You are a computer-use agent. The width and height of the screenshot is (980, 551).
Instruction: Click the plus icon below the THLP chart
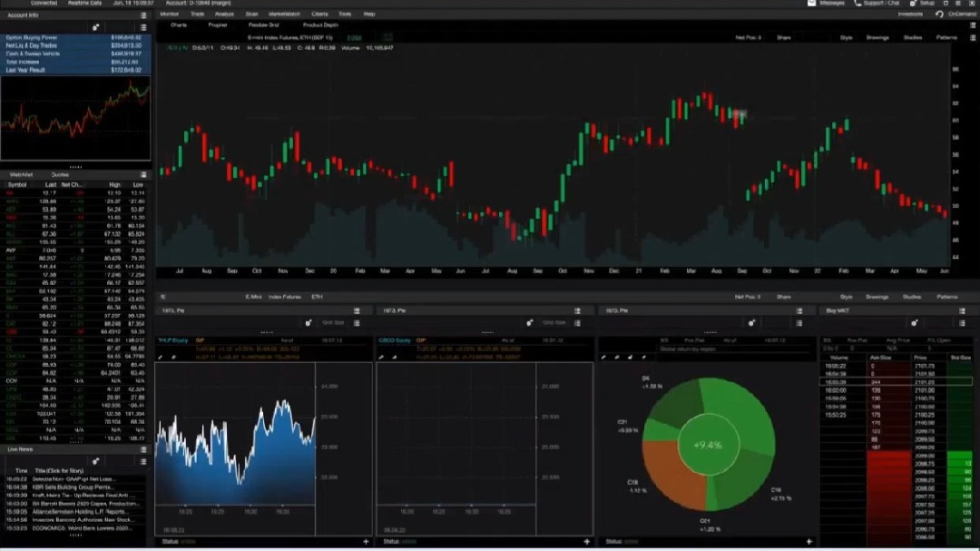point(366,542)
